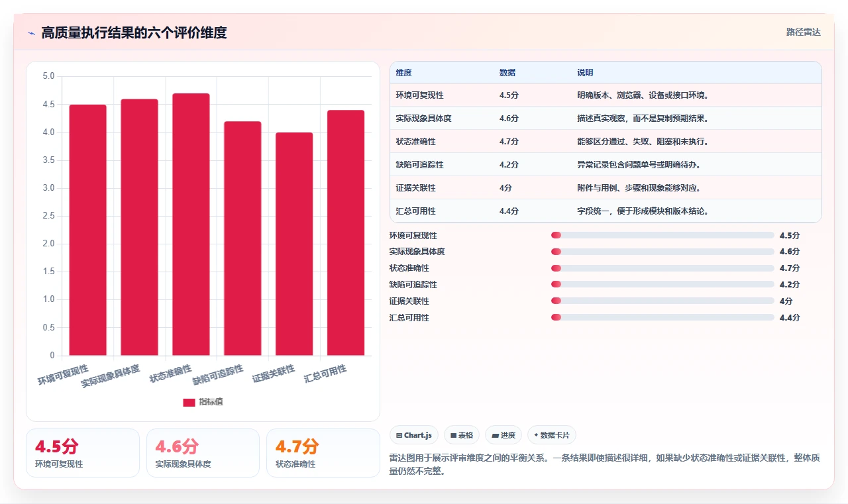Screen dimensions: 848x504
Task: Toggle the 指标值 legend color swatch
Action: click(x=189, y=402)
